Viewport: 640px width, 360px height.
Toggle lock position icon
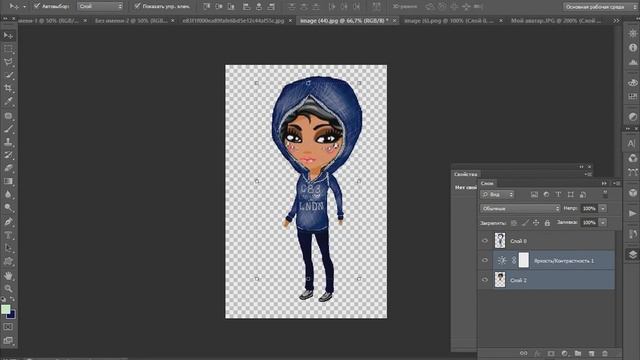536,223
